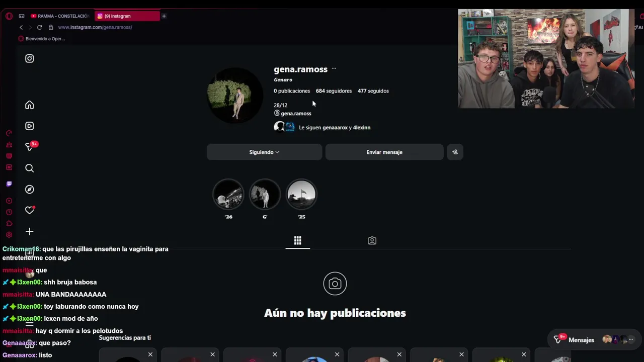
Task: Click the site lock icon in address bar
Action: tap(51, 27)
